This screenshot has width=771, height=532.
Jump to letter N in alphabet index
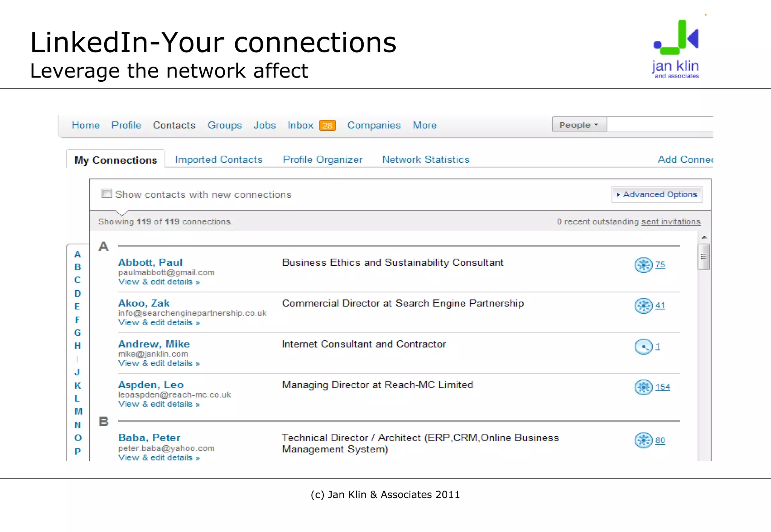78,425
